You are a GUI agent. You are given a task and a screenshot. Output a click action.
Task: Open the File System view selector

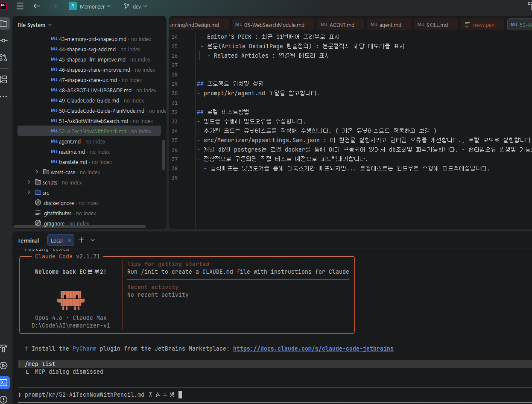[x=35, y=25]
